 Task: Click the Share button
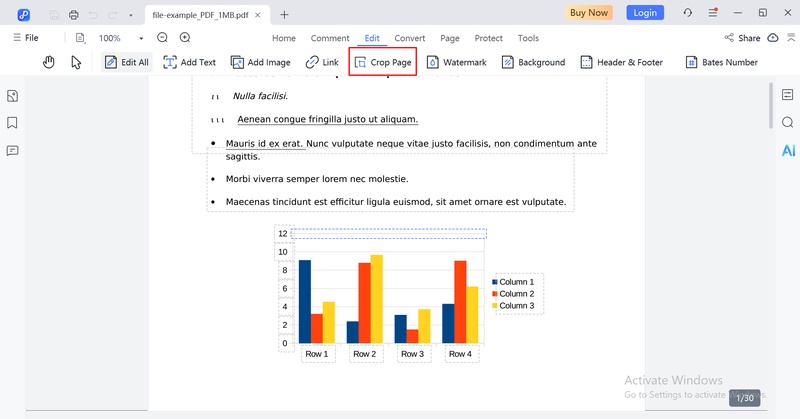pyautogui.click(x=742, y=38)
